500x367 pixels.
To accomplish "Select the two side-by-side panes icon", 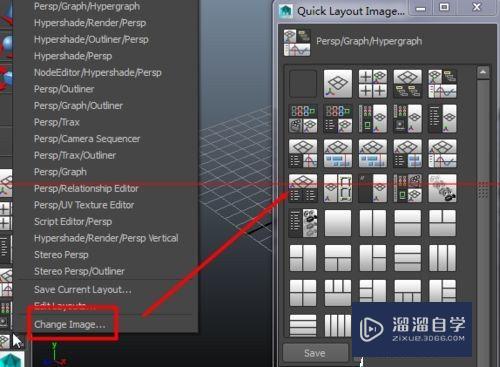I will coord(373,223).
